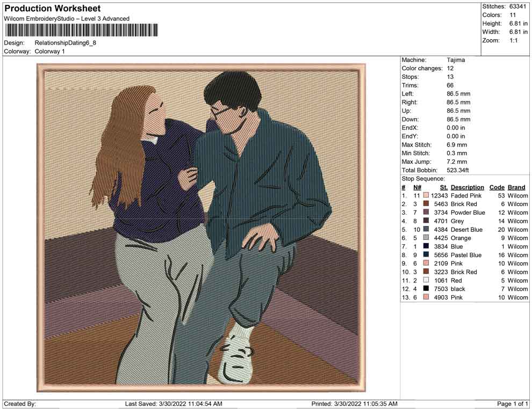The width and height of the screenshot is (532, 409).
Task: Click the Description column header
Action: pos(467,187)
